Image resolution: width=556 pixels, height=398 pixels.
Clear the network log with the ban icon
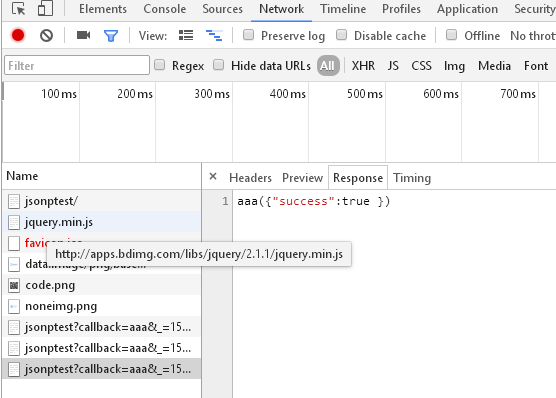tap(46, 35)
